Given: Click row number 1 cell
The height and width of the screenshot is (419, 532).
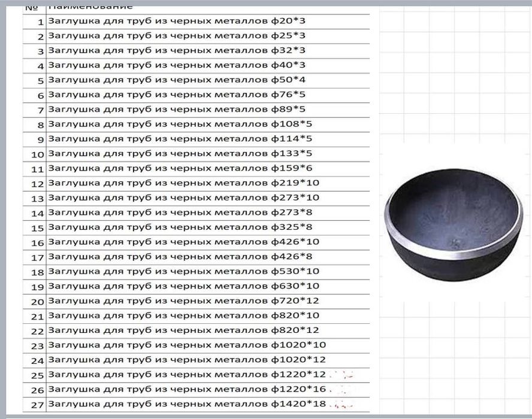Looking at the screenshot, I should point(35,22).
